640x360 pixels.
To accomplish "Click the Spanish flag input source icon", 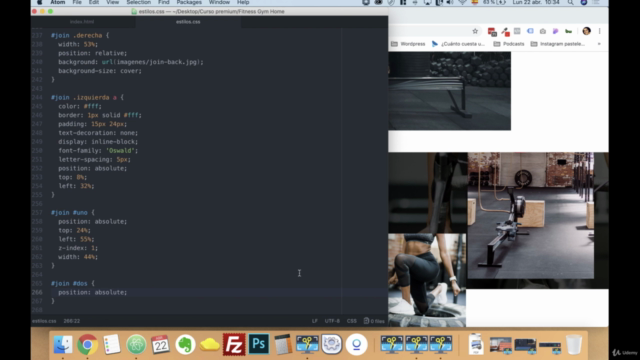I will [475, 2].
